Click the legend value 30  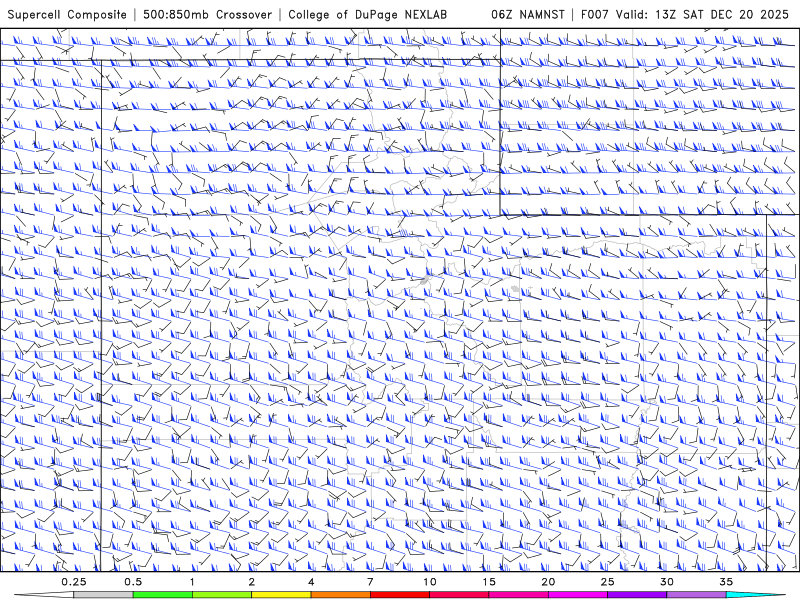pos(666,582)
